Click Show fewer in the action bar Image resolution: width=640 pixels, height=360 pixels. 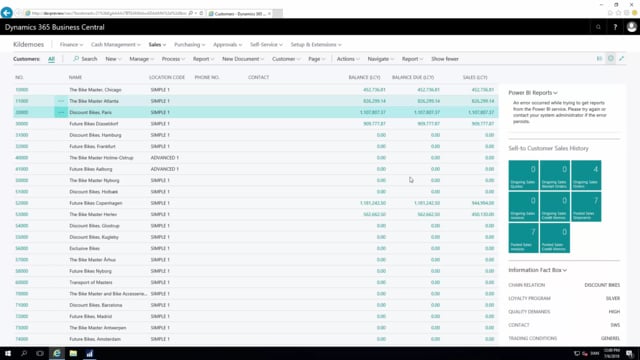point(445,59)
